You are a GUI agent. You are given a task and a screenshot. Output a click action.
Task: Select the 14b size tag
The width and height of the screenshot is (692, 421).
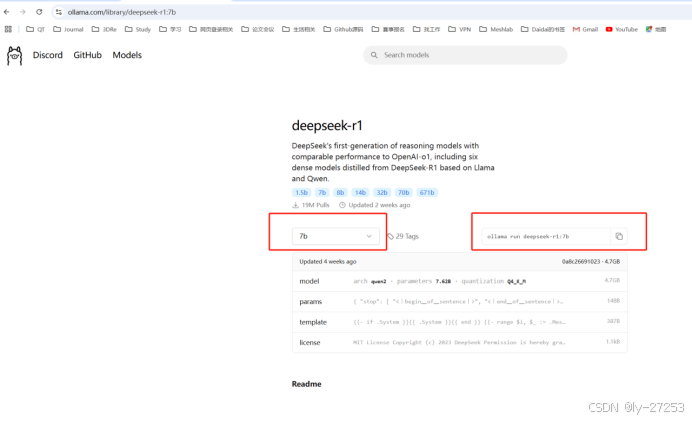click(361, 192)
